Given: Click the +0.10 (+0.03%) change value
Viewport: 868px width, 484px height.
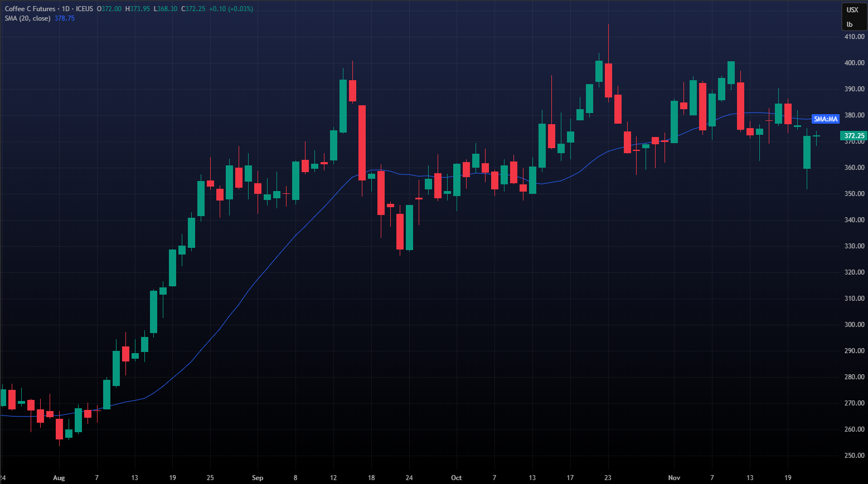Looking at the screenshot, I should [x=231, y=9].
